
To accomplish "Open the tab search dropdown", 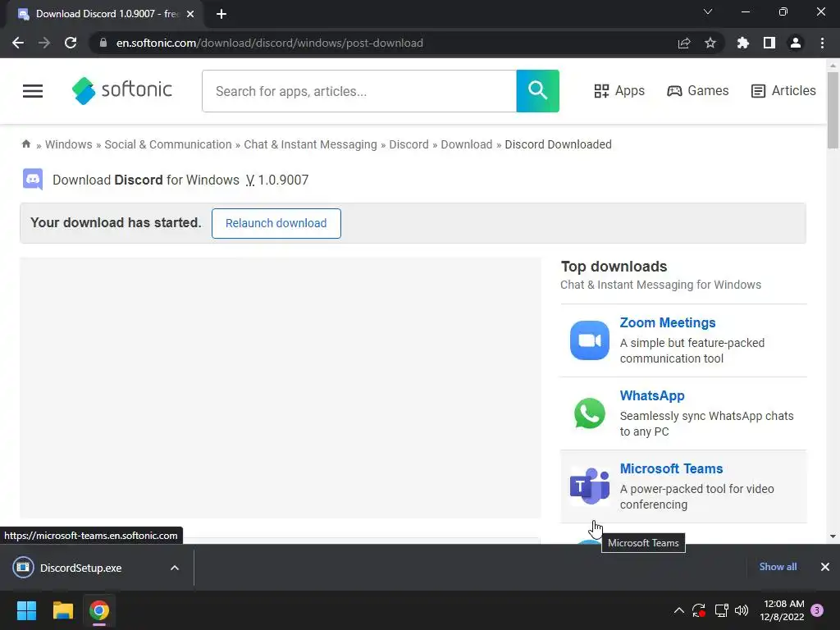I will pos(708,11).
